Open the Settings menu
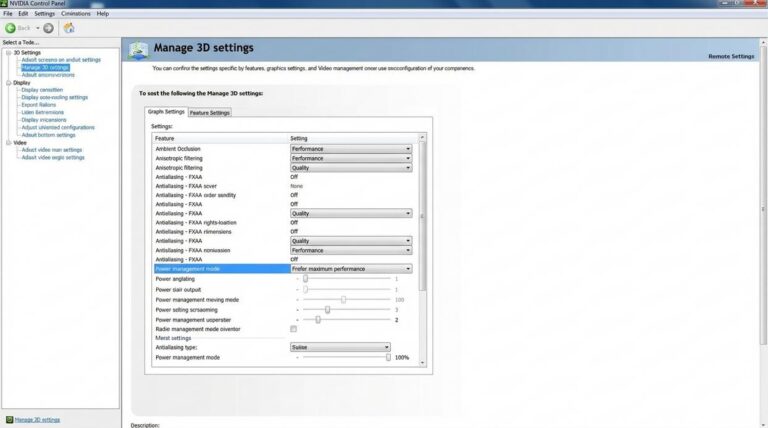This screenshot has height=428, width=768. (45, 14)
